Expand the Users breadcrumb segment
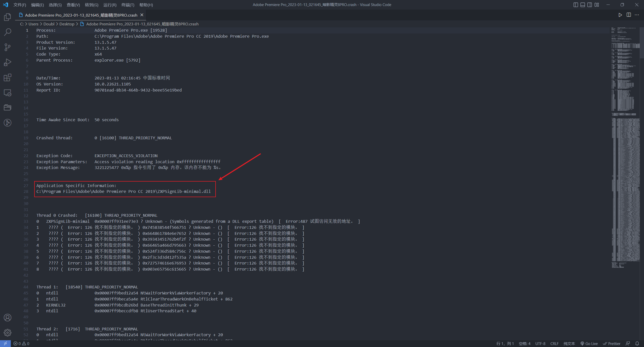The image size is (644, 347). pos(33,24)
